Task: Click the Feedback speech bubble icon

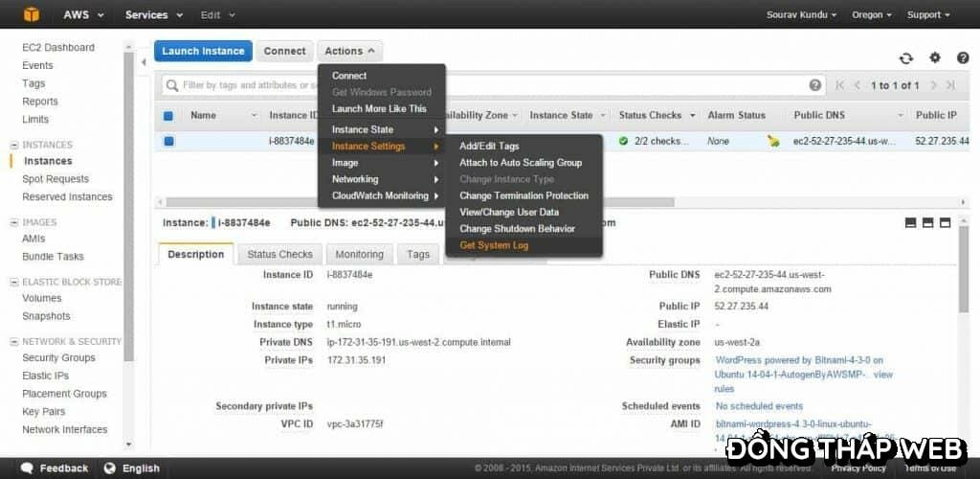Action: point(27,468)
